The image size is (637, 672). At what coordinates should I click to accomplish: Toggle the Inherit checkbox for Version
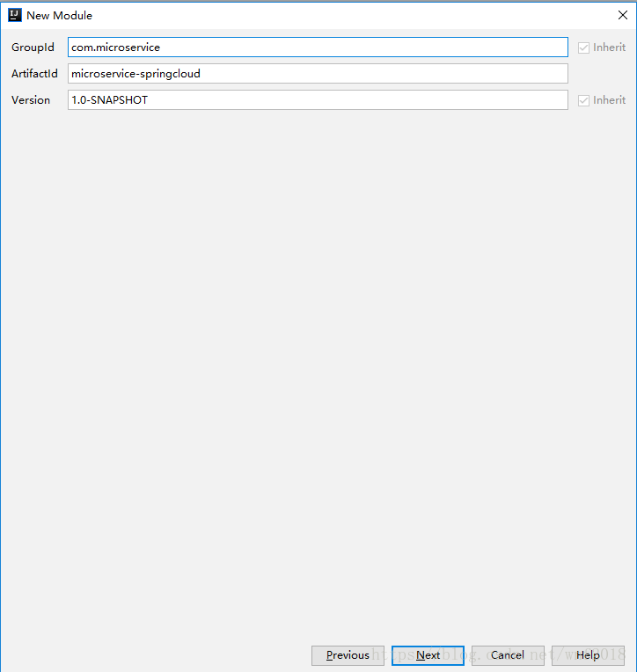coord(583,100)
